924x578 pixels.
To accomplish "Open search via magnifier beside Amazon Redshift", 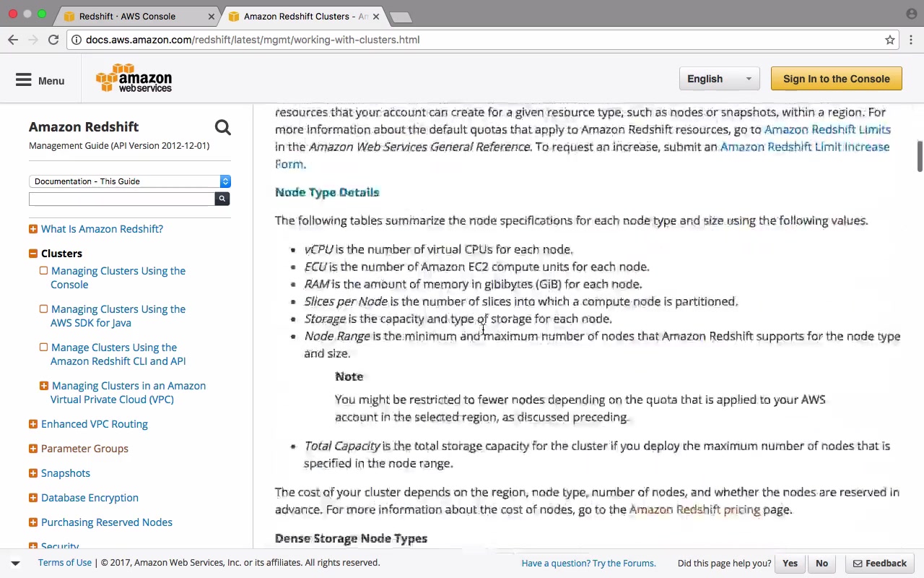I will (x=222, y=128).
